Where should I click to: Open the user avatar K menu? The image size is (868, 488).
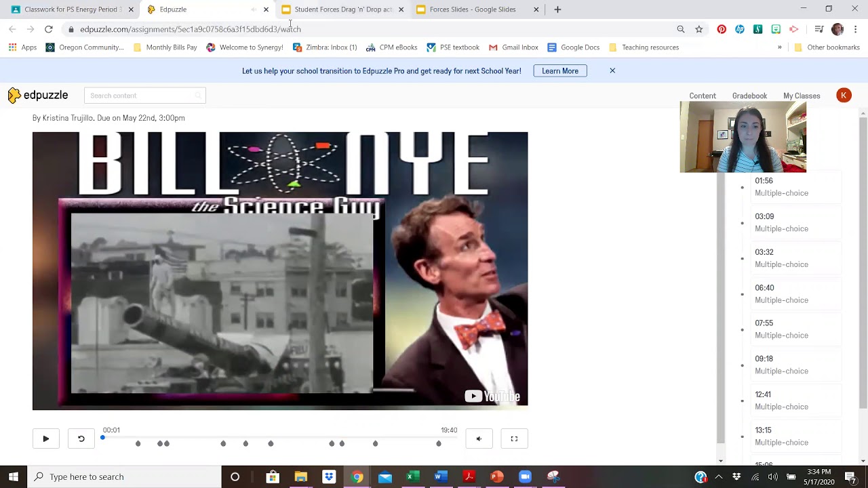[x=844, y=96]
